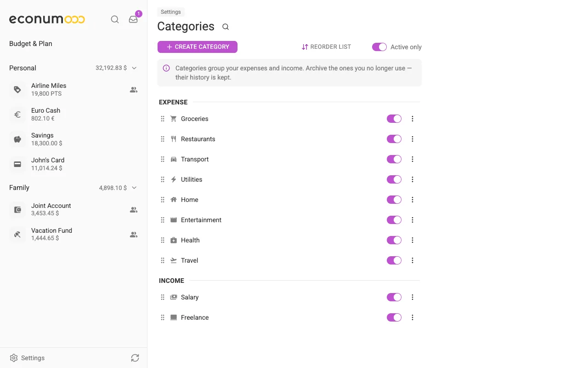Click the Settings breadcrumb chip
The height and width of the screenshot is (368, 588).
tap(171, 12)
